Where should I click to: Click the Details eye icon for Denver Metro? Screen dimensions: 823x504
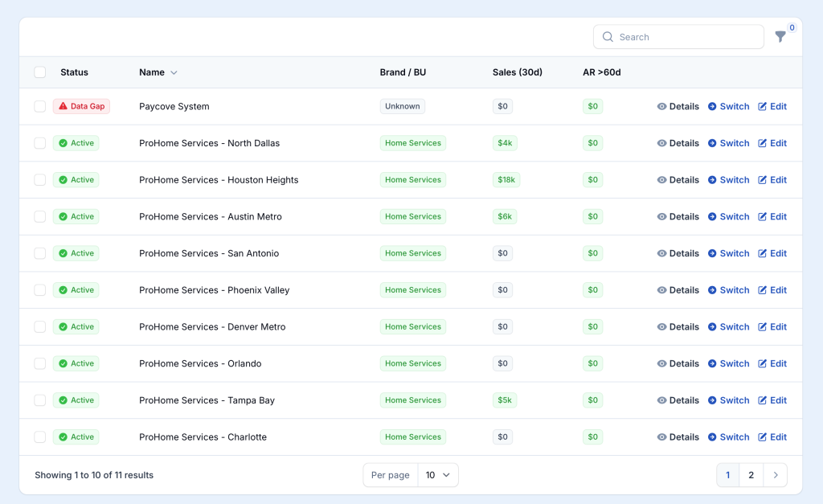[x=662, y=327]
